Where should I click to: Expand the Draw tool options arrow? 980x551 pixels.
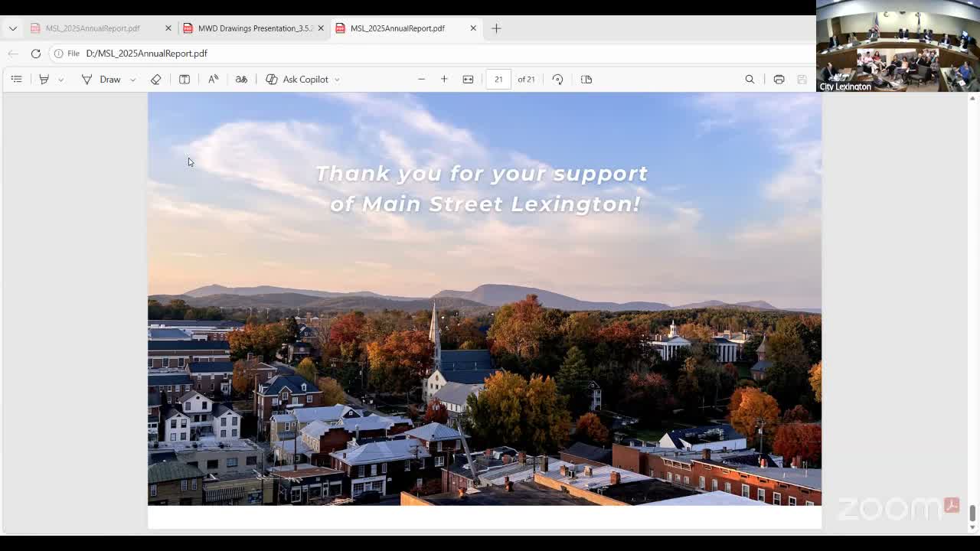(132, 80)
